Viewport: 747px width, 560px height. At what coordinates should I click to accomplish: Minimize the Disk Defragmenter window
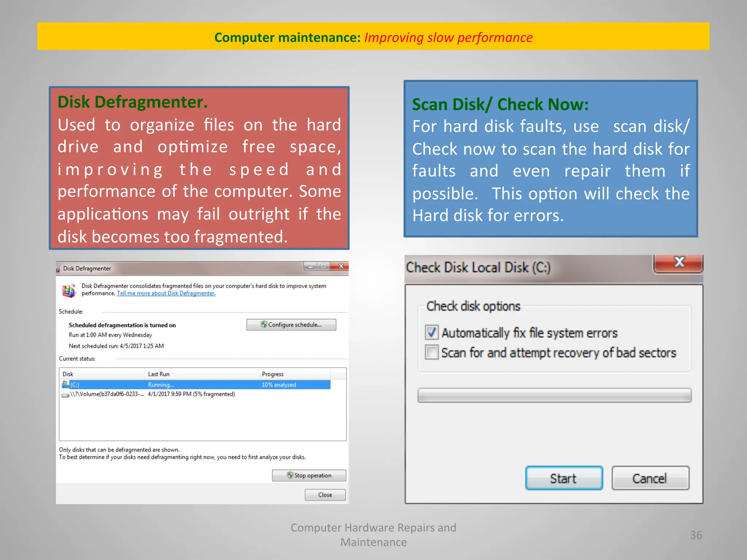[x=310, y=267]
